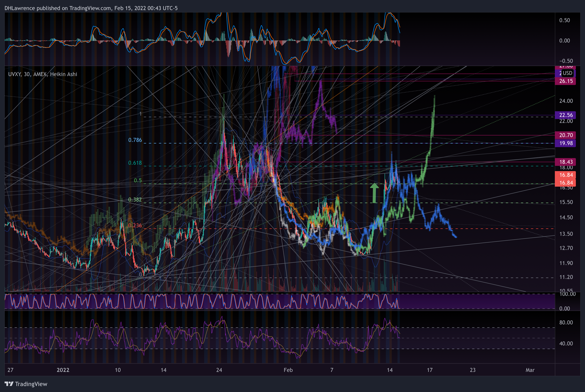Click the 0.618 Fibonacci level label
Screen dimensions: 585x392
135,163
